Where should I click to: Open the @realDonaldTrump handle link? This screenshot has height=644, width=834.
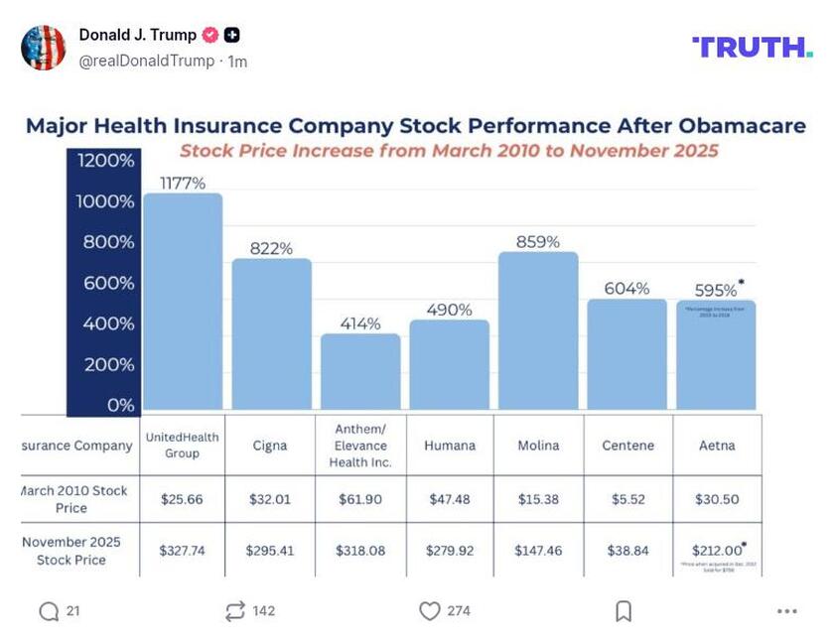pyautogui.click(x=146, y=62)
